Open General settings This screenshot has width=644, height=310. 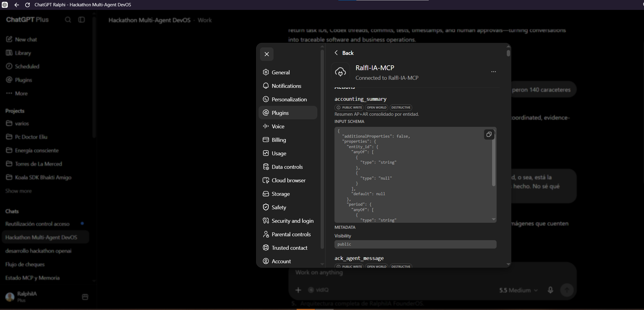288,72
